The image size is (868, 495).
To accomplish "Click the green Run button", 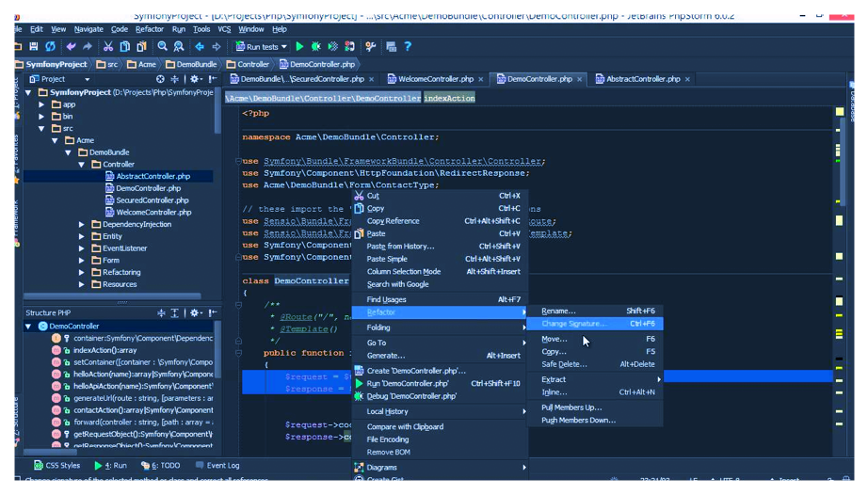I will 299,46.
